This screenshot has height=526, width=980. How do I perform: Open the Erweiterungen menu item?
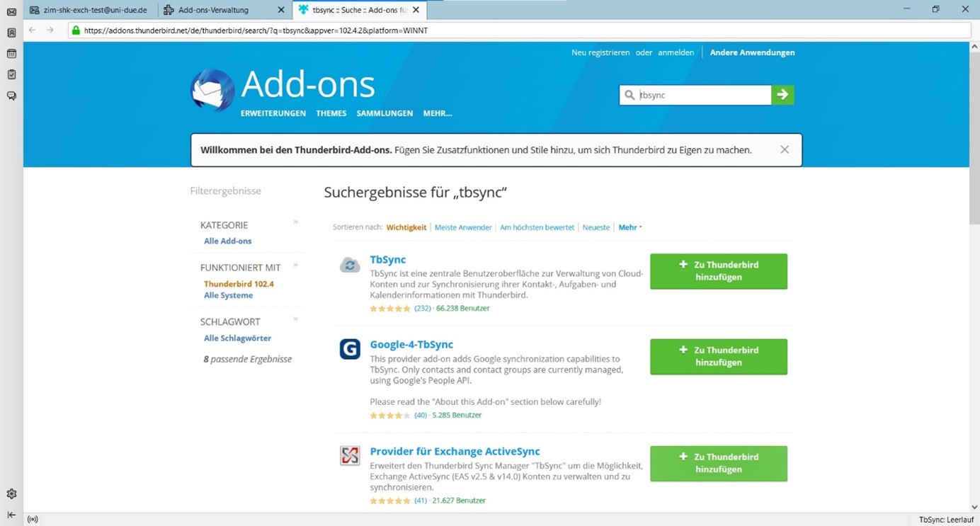pyautogui.click(x=273, y=113)
